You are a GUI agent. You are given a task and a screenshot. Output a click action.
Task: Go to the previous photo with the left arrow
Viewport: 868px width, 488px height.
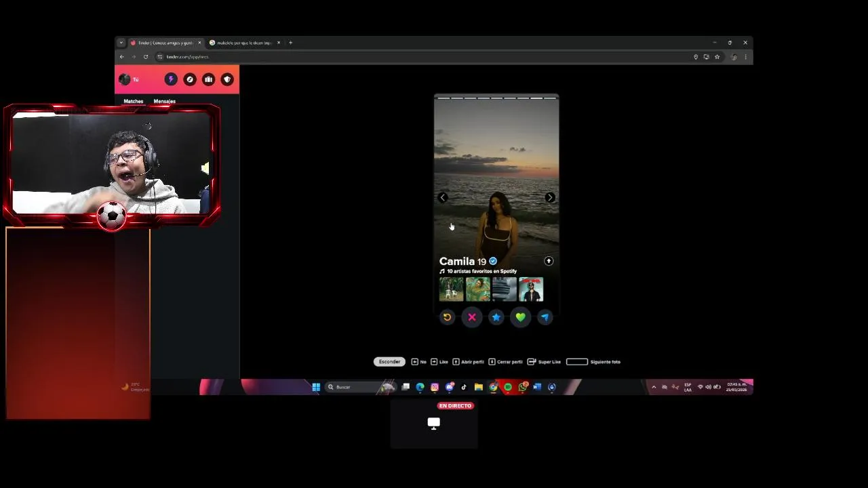(x=443, y=197)
